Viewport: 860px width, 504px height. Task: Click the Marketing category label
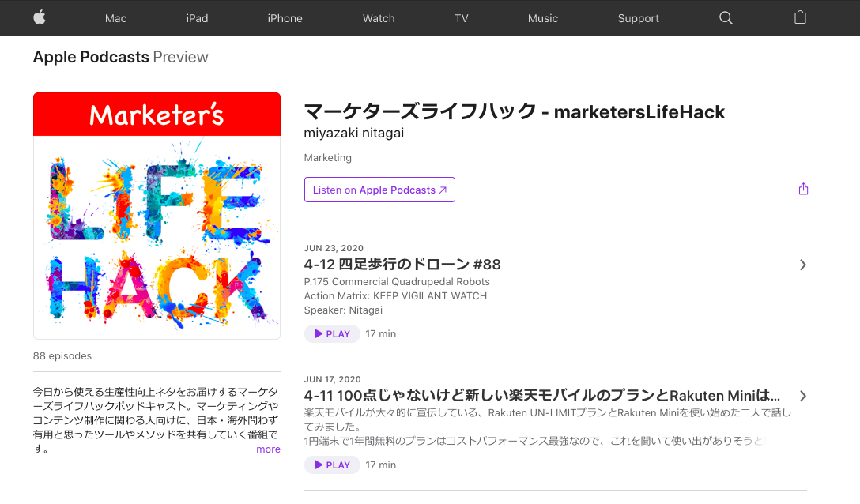[x=327, y=157]
